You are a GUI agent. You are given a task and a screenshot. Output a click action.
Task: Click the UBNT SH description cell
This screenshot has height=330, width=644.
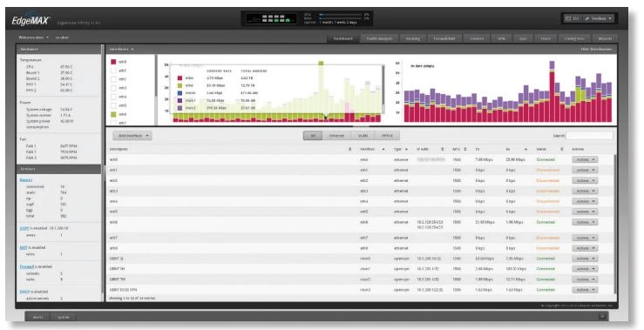pos(118,269)
